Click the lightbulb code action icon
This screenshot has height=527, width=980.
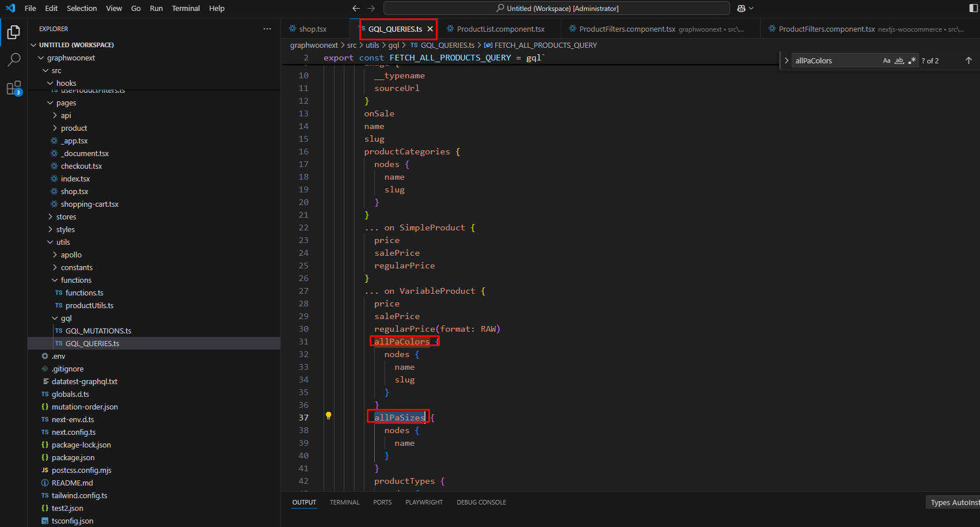pos(328,416)
